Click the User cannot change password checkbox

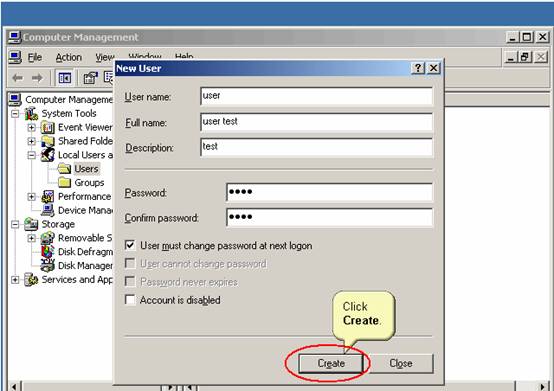point(130,263)
